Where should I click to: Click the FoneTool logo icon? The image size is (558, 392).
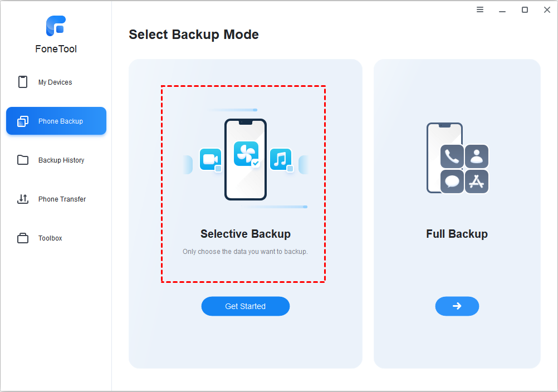point(56,26)
